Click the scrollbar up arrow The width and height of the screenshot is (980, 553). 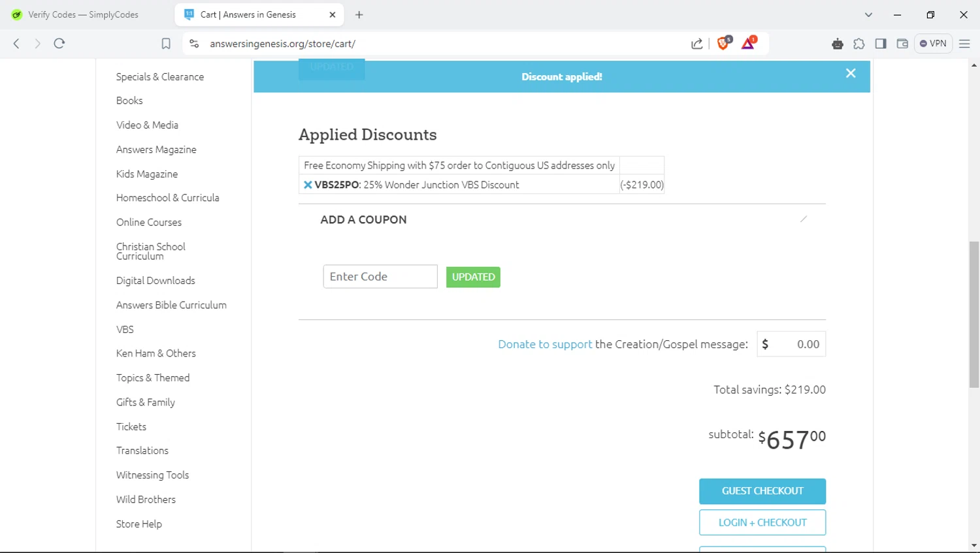974,65
